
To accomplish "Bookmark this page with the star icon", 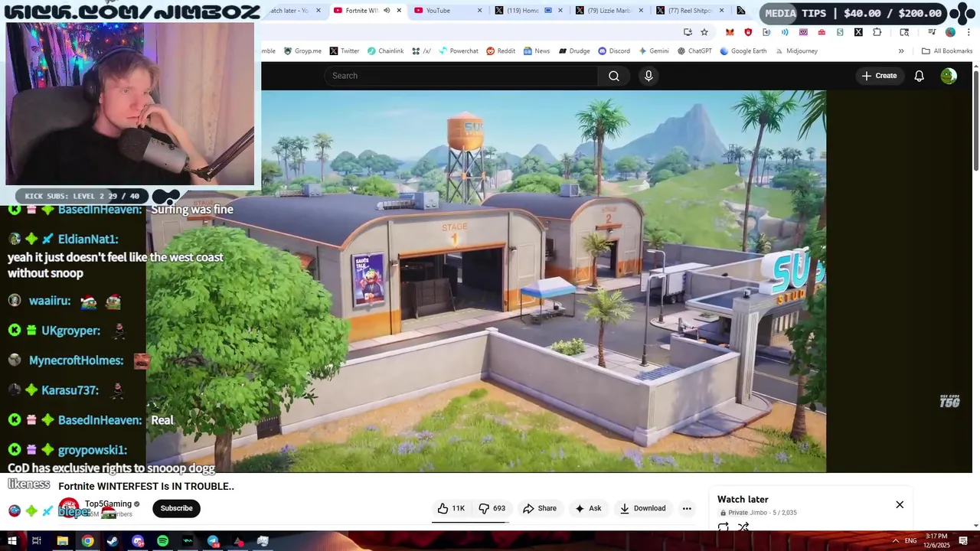I will tap(704, 32).
